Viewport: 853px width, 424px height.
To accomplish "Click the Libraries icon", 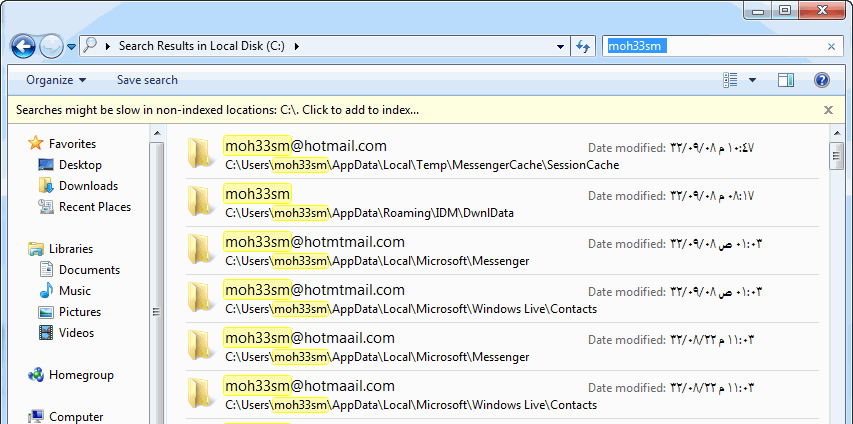I will pos(36,249).
